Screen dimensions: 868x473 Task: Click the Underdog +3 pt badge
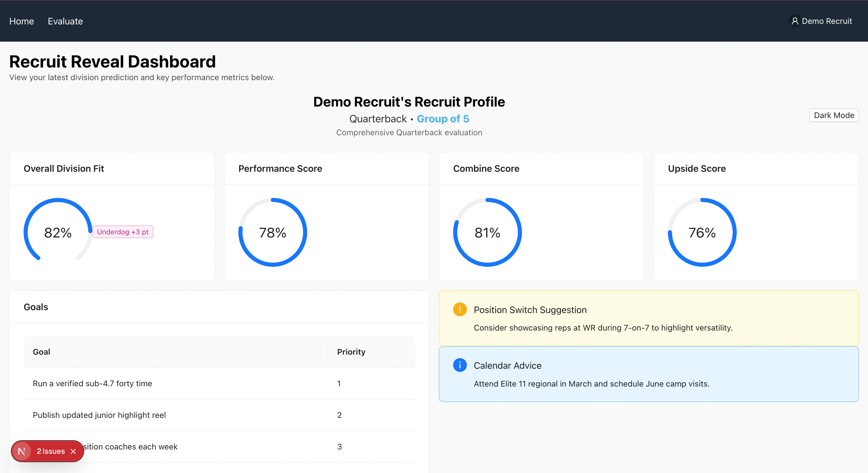(123, 232)
